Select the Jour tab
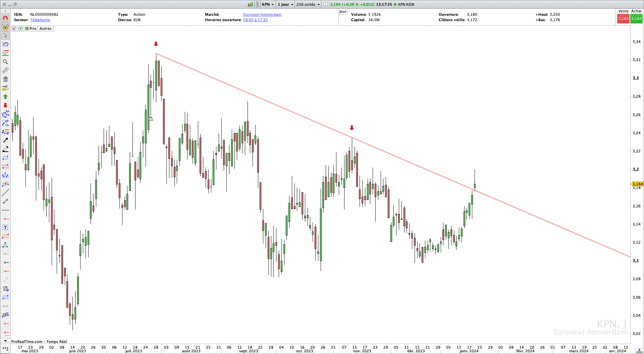This screenshot has width=644, height=354. 343,11
